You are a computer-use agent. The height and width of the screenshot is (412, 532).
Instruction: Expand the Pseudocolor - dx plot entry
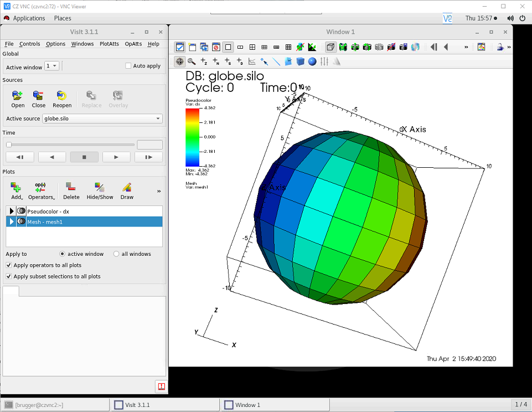point(12,211)
